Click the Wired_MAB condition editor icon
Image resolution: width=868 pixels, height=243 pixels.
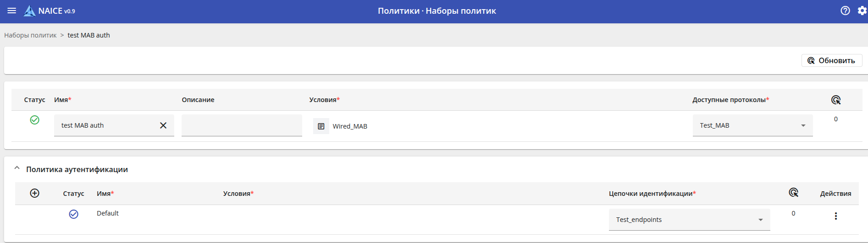[321, 126]
